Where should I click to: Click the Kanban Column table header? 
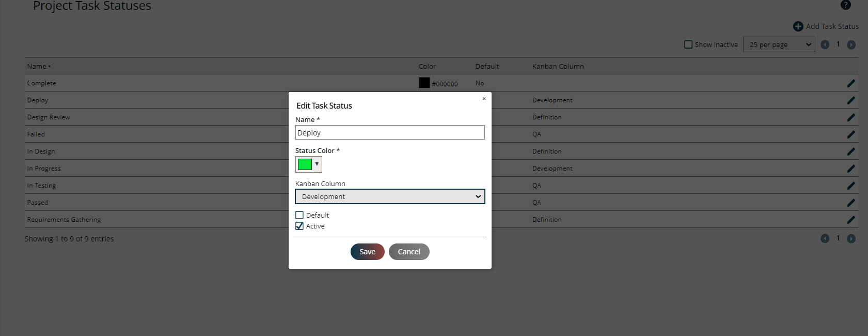click(x=558, y=66)
